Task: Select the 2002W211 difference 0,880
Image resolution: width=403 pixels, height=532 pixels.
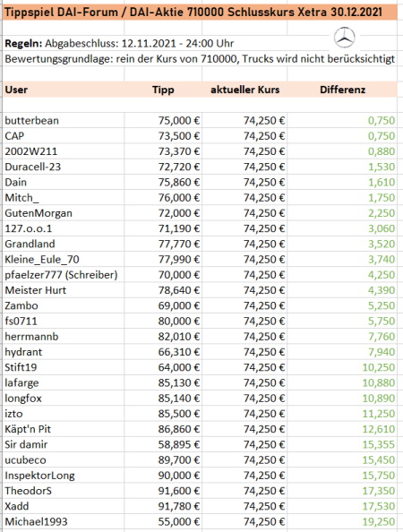Action: [x=382, y=151]
